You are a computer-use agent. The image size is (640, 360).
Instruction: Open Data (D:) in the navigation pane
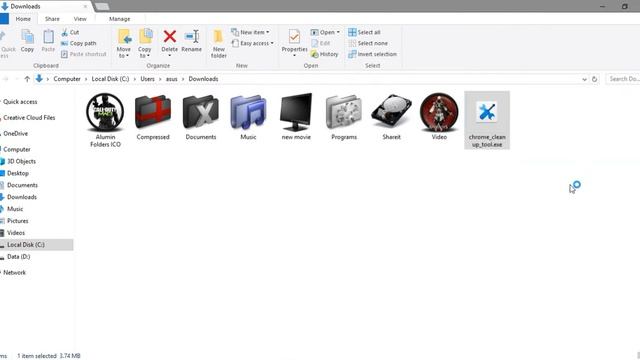(x=18, y=257)
